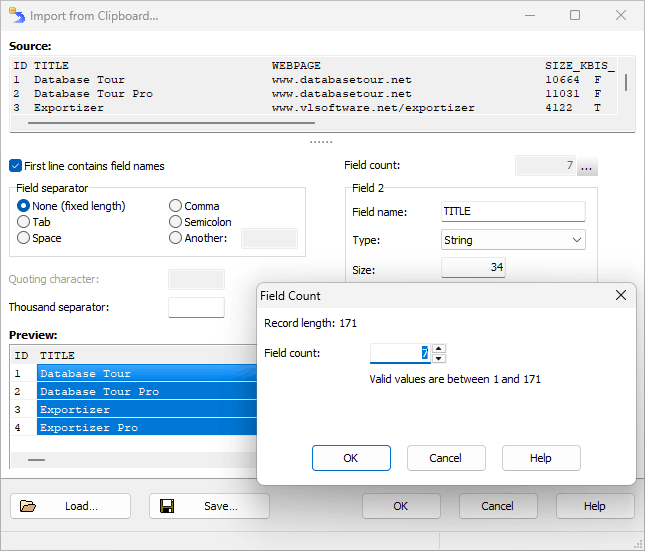Viewport: 645px width, 551px height.
Task: Select 'Database Tour' cell in preview row 1
Action: pyautogui.click(x=147, y=373)
